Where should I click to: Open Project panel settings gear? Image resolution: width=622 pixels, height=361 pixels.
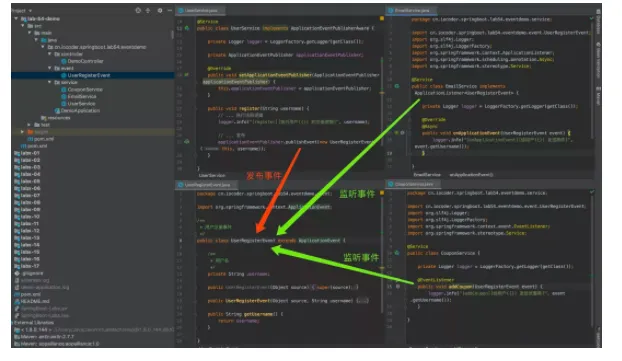(x=160, y=11)
